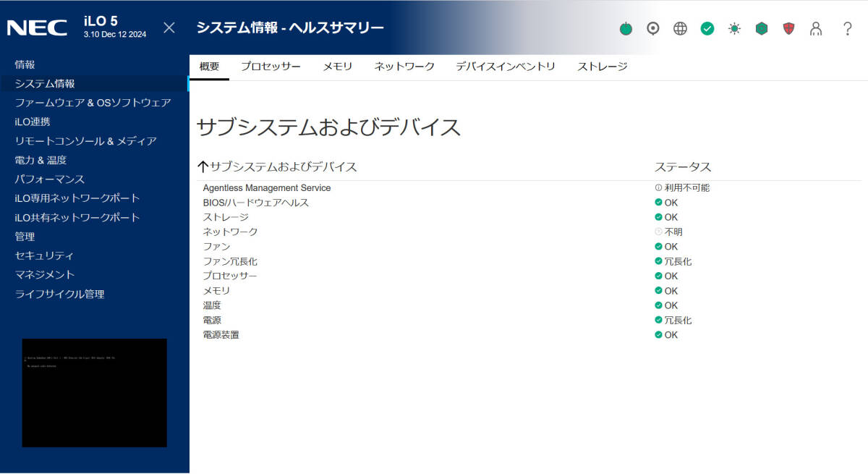Sort by サブシステムおよびデバイス column arrow
This screenshot has width=868, height=474.
[203, 167]
